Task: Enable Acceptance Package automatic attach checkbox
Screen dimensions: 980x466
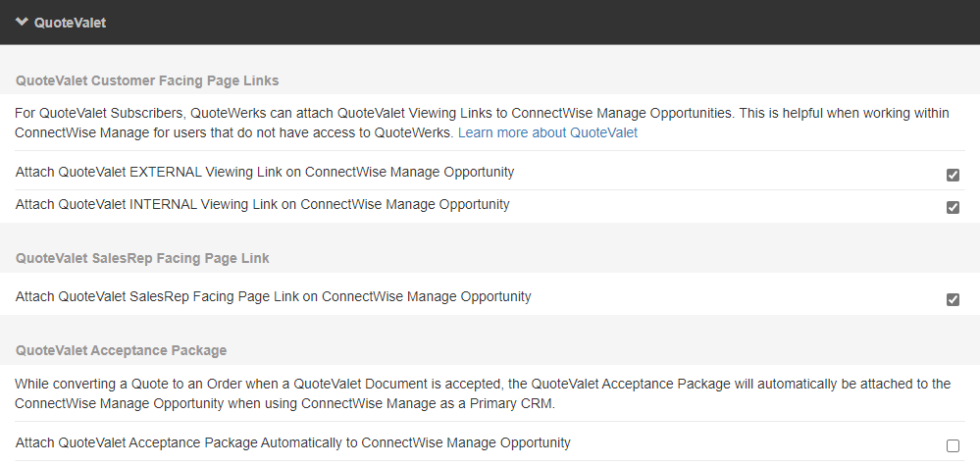Action: tap(953, 445)
